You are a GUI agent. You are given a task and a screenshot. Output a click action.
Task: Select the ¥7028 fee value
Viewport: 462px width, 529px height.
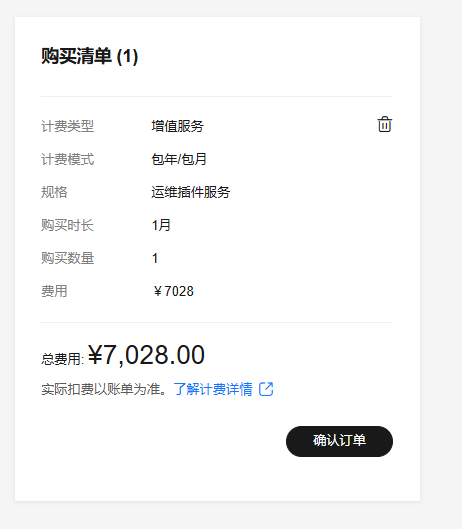coord(173,291)
